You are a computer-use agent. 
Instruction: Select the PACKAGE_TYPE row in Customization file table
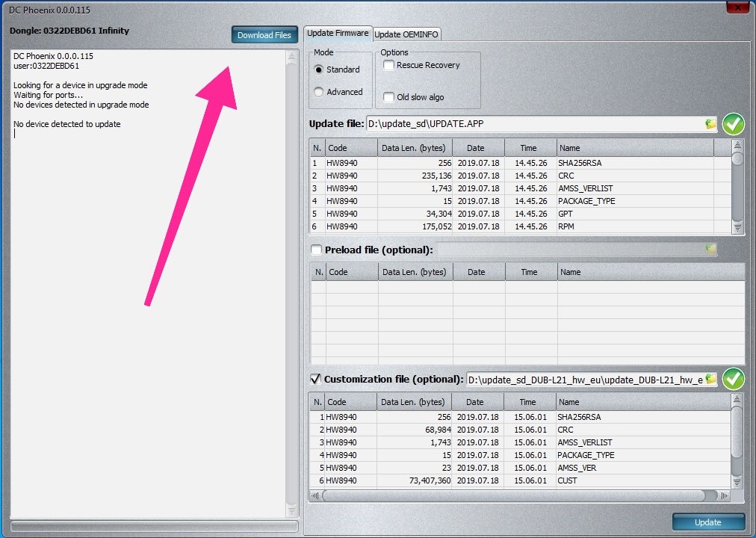point(520,455)
